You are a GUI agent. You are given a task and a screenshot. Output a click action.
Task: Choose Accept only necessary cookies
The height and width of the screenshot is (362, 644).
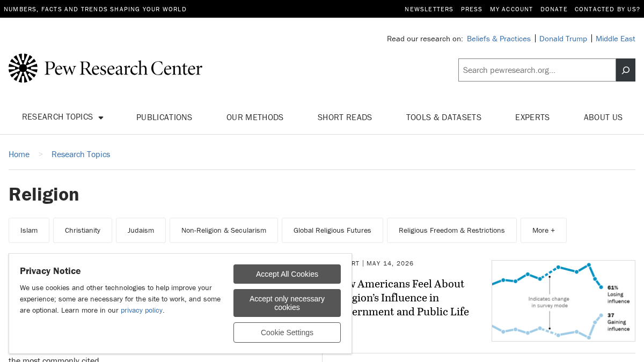click(x=287, y=303)
